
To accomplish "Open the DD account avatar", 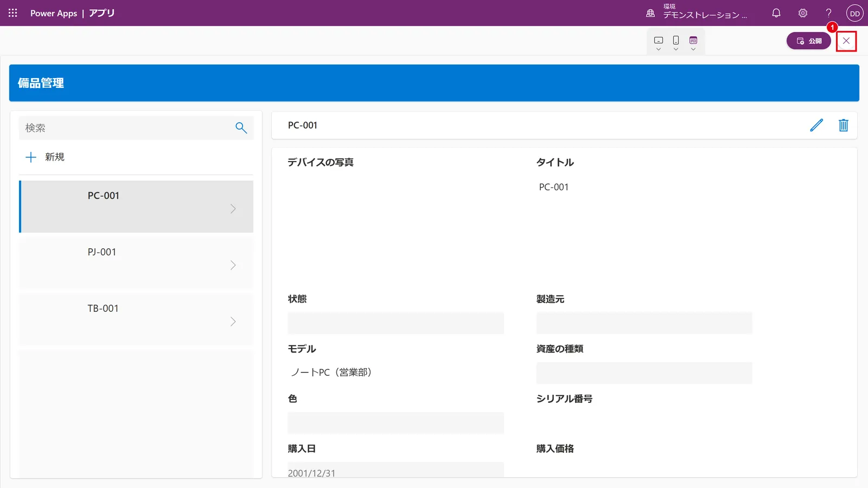I will [x=855, y=13].
